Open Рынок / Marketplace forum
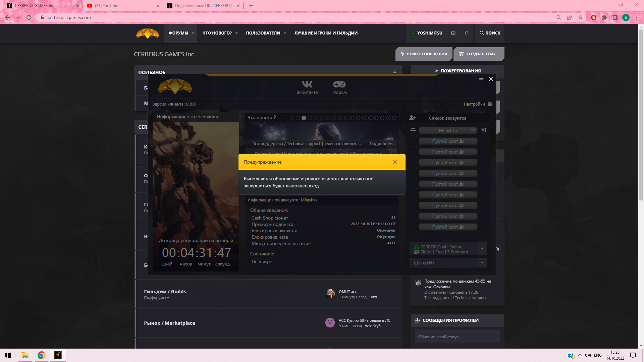 [169, 323]
